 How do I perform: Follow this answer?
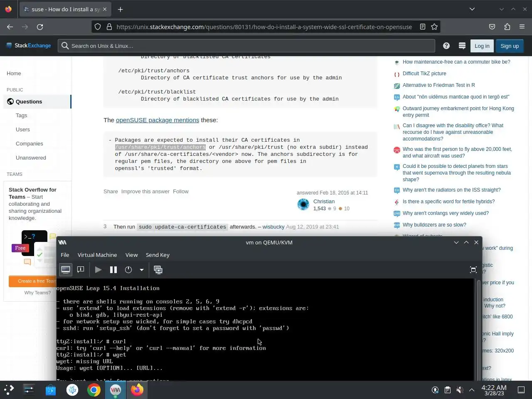(181, 192)
